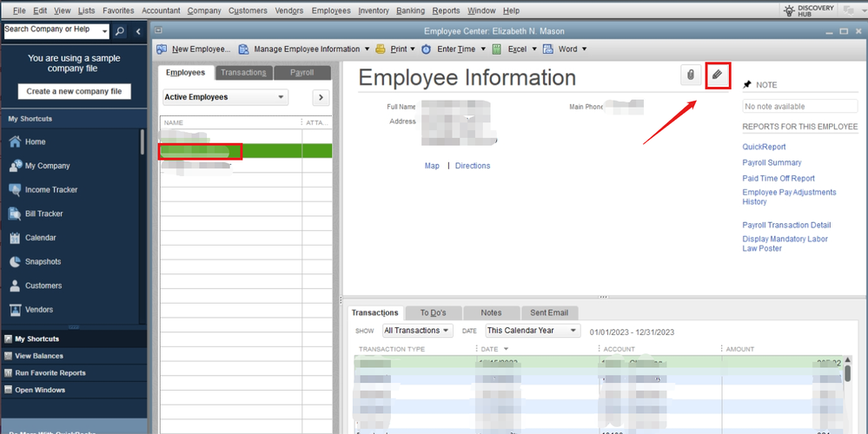Switch to Transactions tab in left pane

(x=243, y=73)
